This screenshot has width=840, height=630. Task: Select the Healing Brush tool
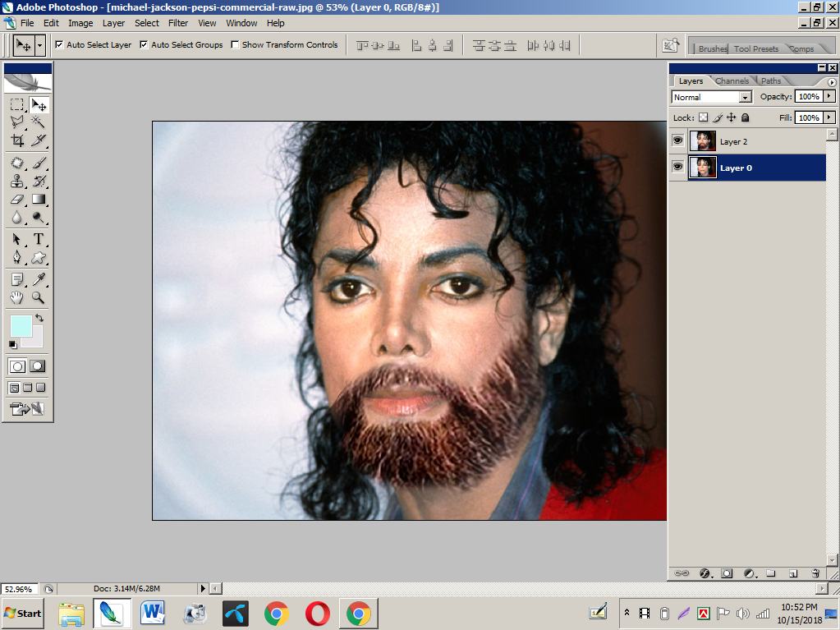[17, 163]
